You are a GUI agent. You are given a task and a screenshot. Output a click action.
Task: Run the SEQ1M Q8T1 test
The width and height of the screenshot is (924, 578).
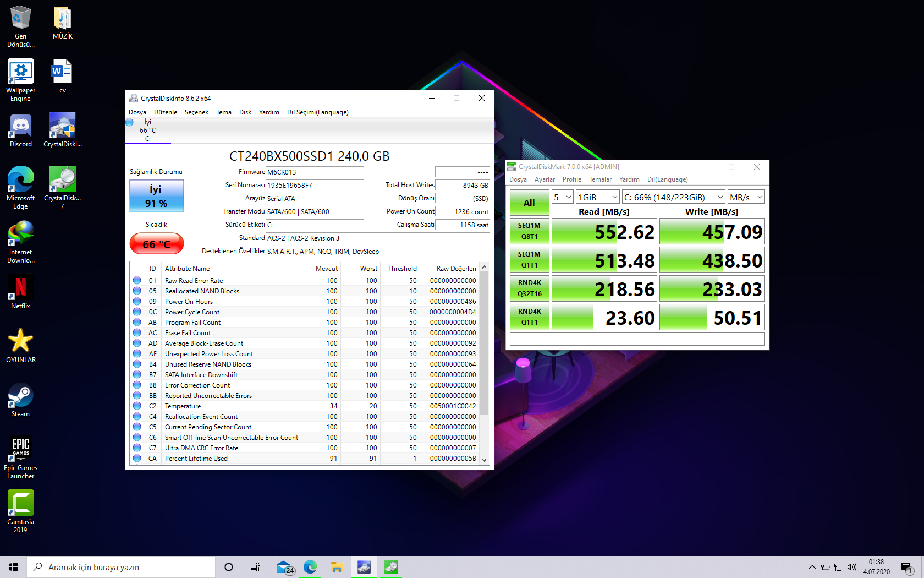coord(529,231)
